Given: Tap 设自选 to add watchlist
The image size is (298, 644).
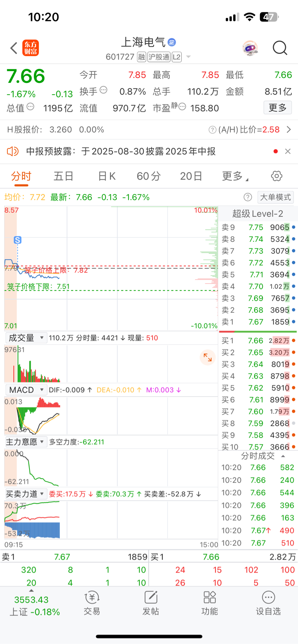Looking at the screenshot, I should tap(268, 604).
